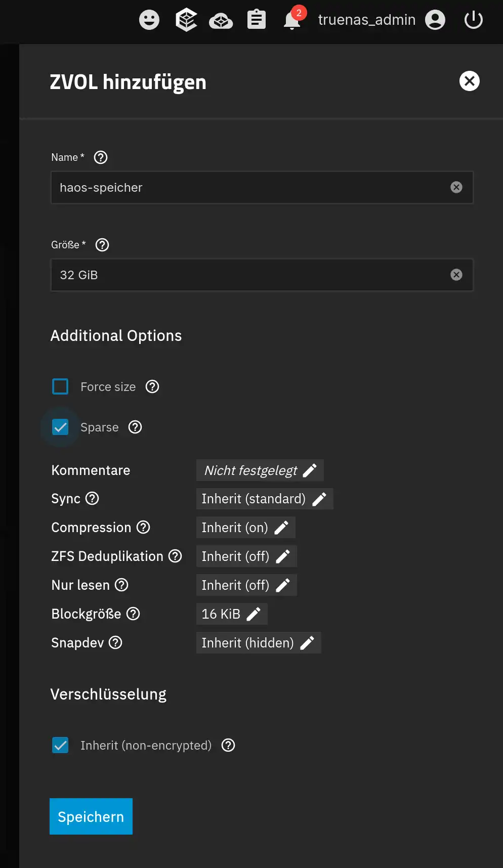503x868 pixels.
Task: Edit the Sync value Inherit (standard)
Action: point(265,499)
